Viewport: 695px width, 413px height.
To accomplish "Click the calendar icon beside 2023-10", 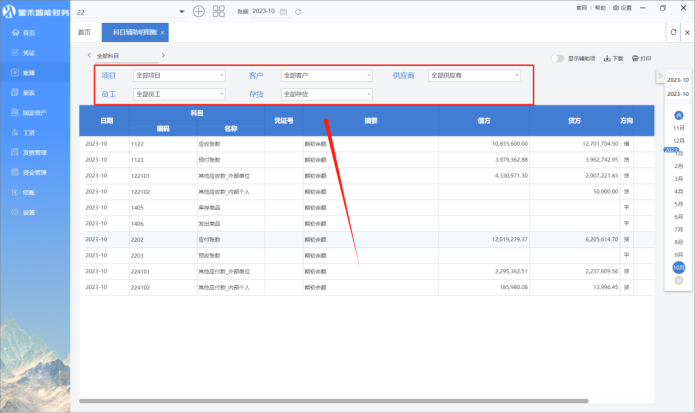I will (x=285, y=11).
